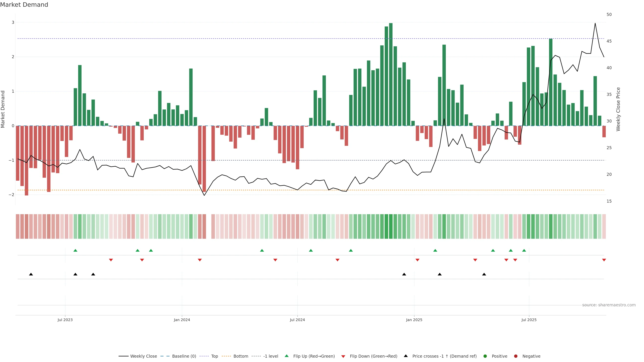Hide the Top dotted line via legend

214,356
